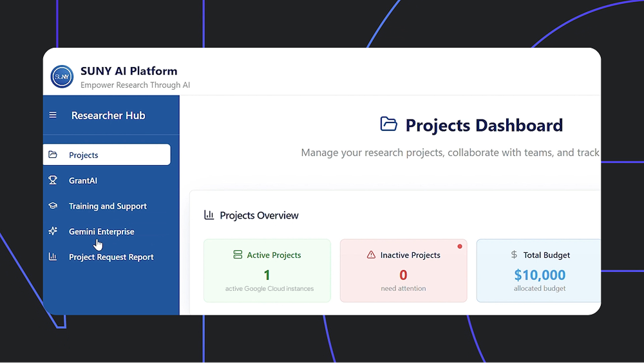Screen dimensions: 644x363
Task: Click the Active Projects server icon
Action: click(238, 255)
